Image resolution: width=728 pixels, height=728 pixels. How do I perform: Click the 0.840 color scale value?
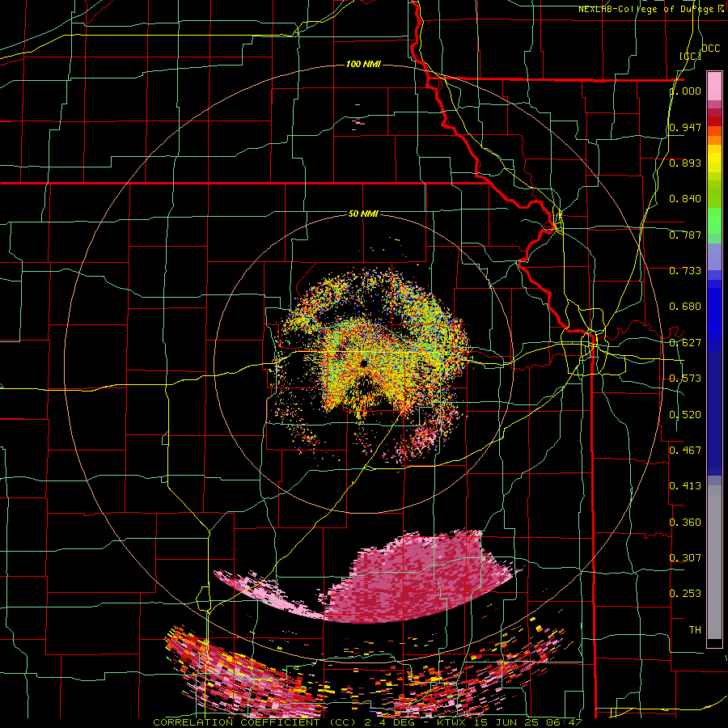point(685,199)
